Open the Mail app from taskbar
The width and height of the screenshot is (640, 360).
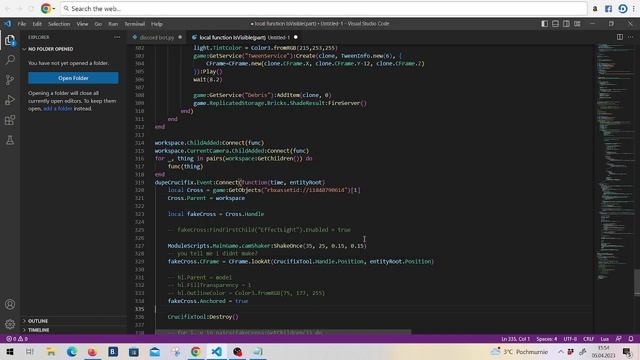(155, 351)
